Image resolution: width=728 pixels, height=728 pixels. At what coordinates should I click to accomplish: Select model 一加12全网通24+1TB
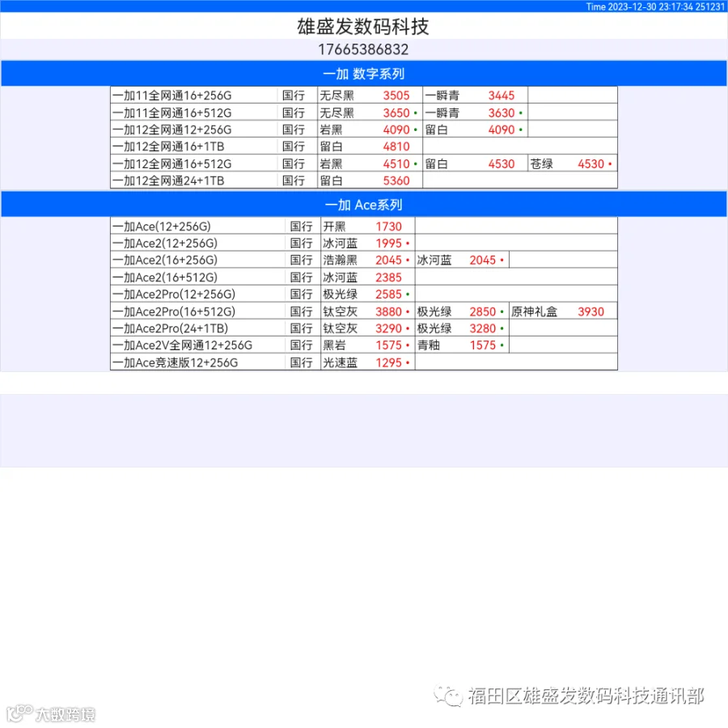click(168, 180)
